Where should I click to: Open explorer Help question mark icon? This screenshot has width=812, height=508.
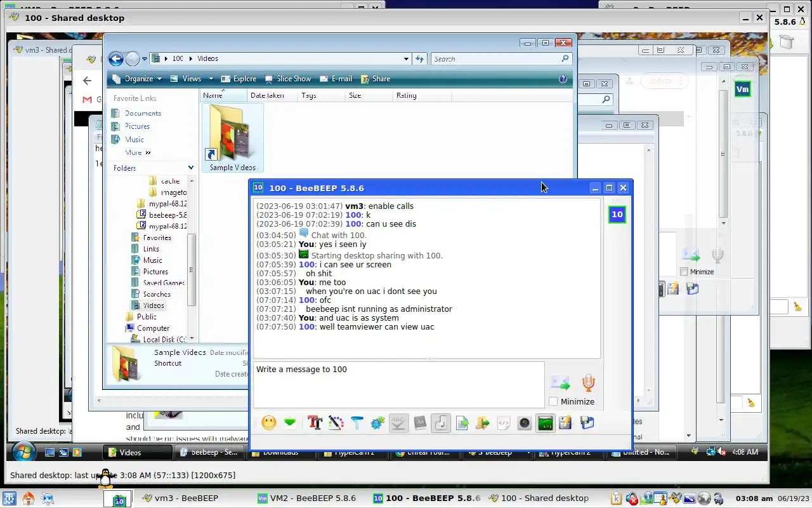563,79
